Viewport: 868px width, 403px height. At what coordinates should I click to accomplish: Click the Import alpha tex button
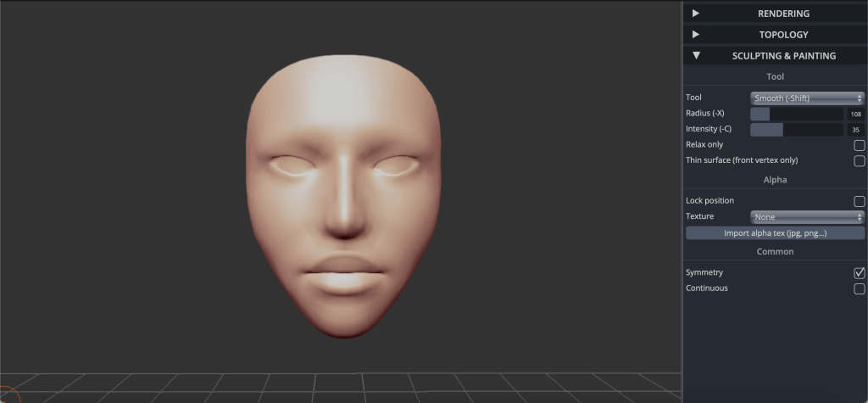coord(775,233)
